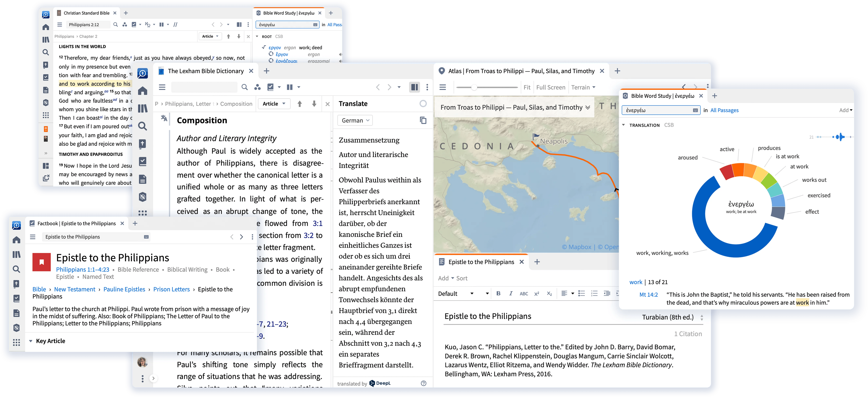Select the Epistle to the Philippians notes tab
The height and width of the screenshot is (397, 868).
pyautogui.click(x=481, y=262)
